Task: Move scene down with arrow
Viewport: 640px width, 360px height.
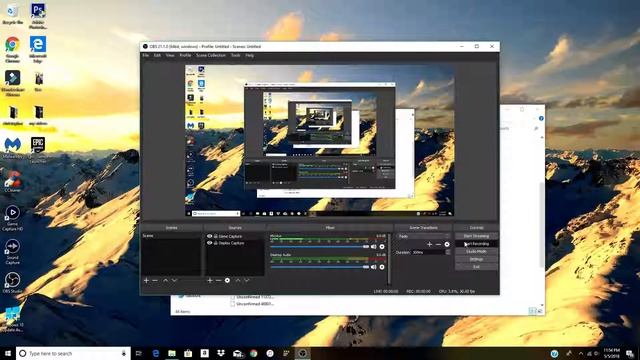Action: pyautogui.click(x=174, y=280)
